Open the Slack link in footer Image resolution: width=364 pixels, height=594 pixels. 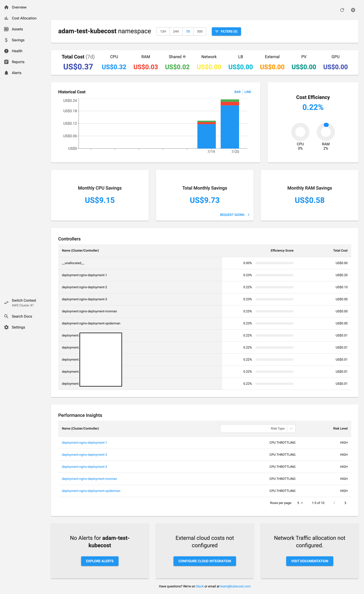coord(200,586)
